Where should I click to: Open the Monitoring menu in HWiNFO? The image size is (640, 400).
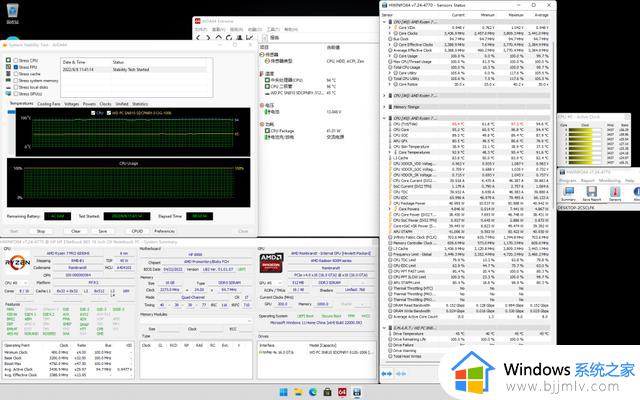tap(609, 180)
